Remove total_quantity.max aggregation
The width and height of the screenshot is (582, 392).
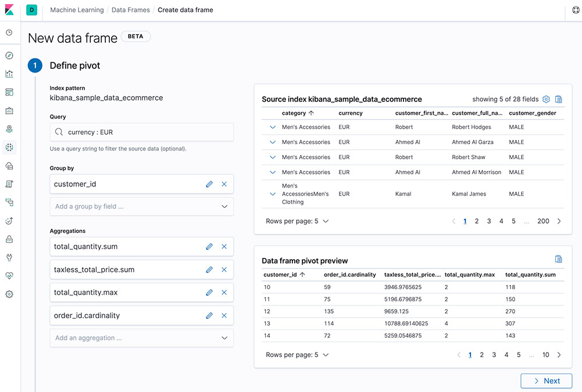[224, 293]
